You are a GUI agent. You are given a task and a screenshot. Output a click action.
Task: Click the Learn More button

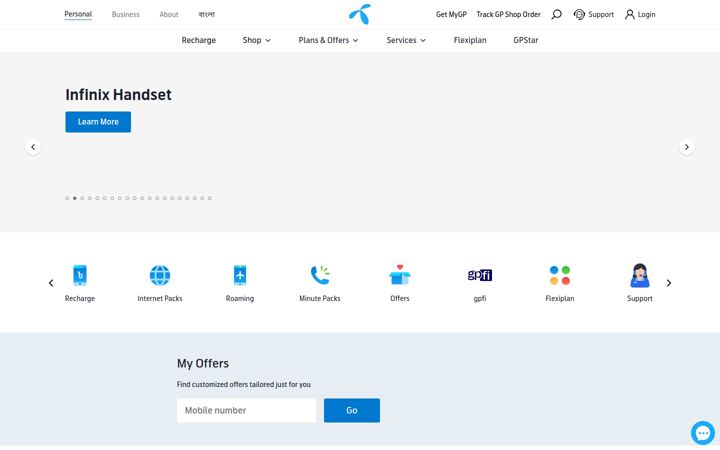98,122
